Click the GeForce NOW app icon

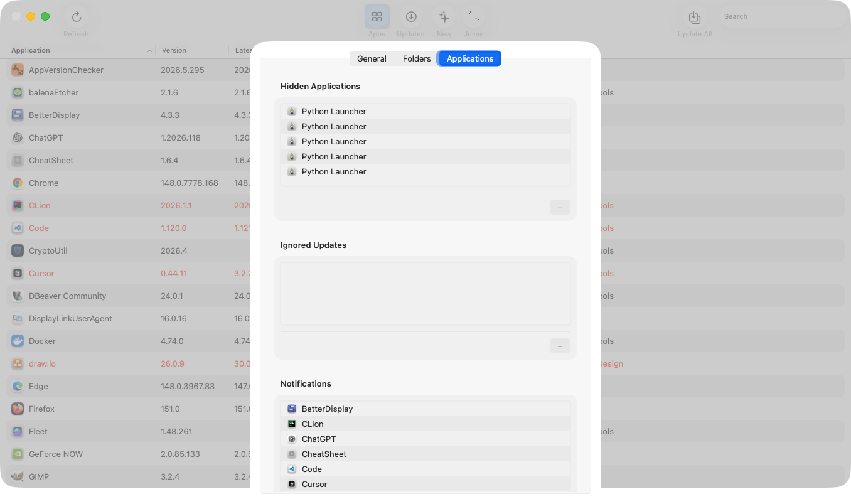18,454
